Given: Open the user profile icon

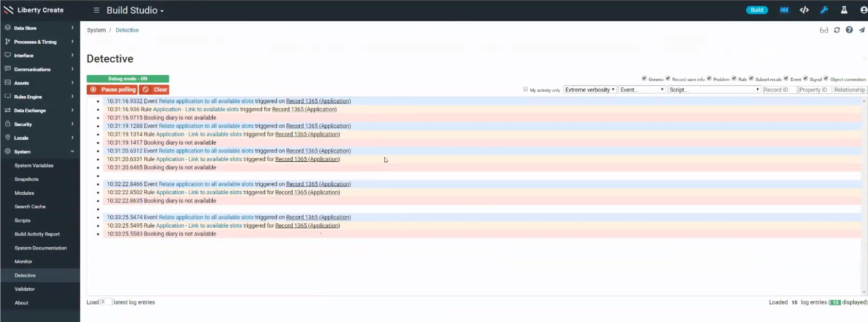Looking at the screenshot, I should tap(863, 10).
